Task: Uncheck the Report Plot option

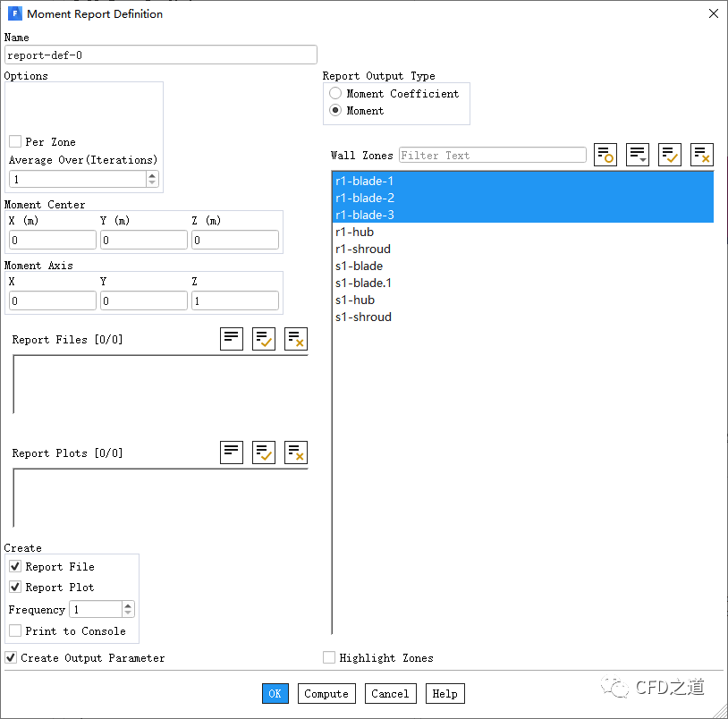Action: click(15, 588)
